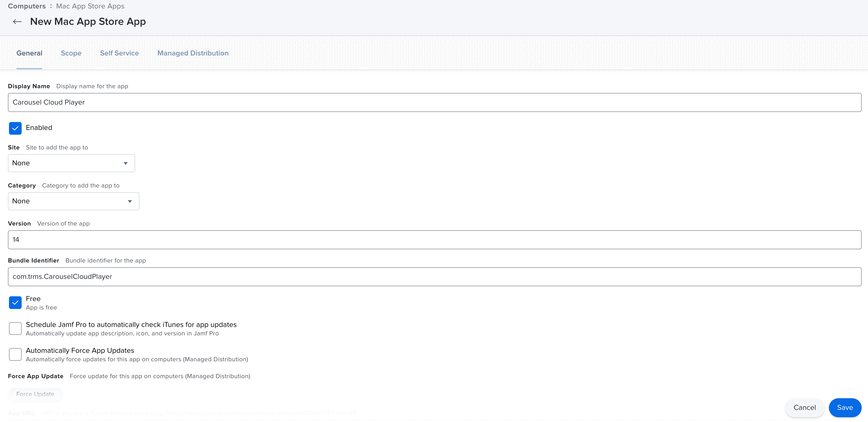Click the back arrow icon
The height and width of the screenshot is (422, 868).
coord(17,22)
